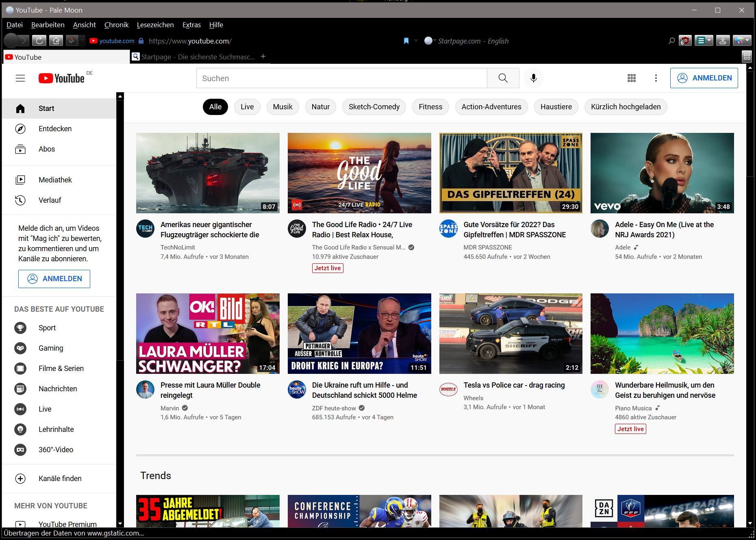Click page scrollbar down arrow
Viewport: 756px width, 540px height.
point(750,524)
